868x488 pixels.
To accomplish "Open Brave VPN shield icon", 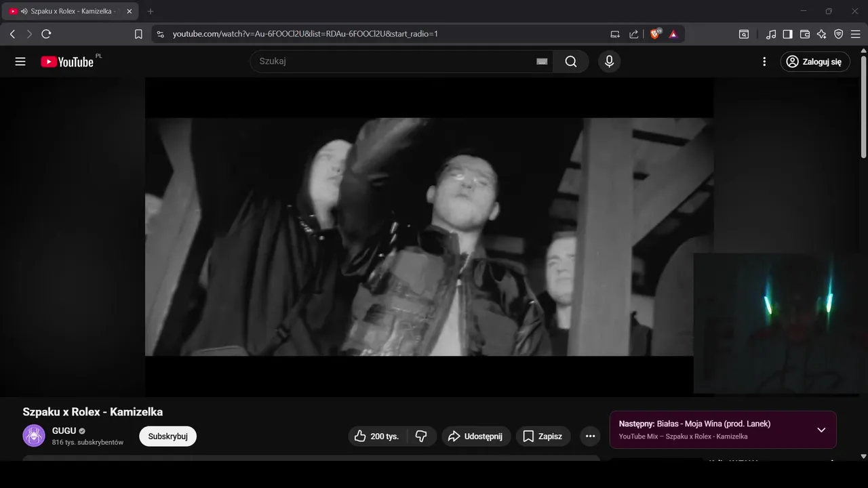I will [x=839, y=34].
